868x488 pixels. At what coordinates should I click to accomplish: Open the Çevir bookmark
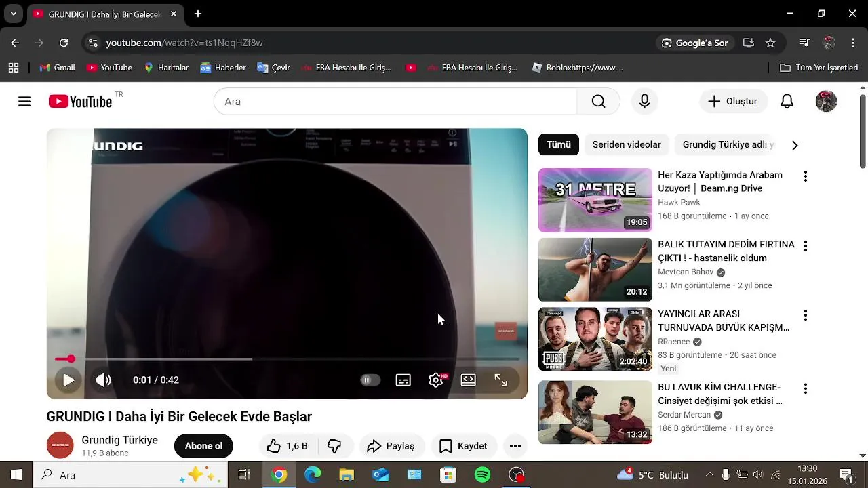[273, 68]
